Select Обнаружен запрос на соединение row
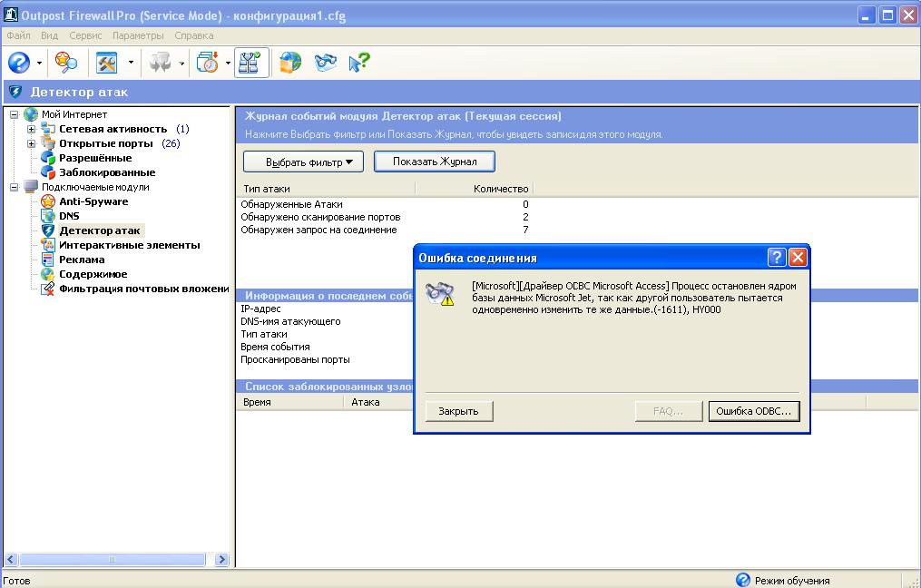Image resolution: width=921 pixels, height=588 pixels. click(x=386, y=230)
